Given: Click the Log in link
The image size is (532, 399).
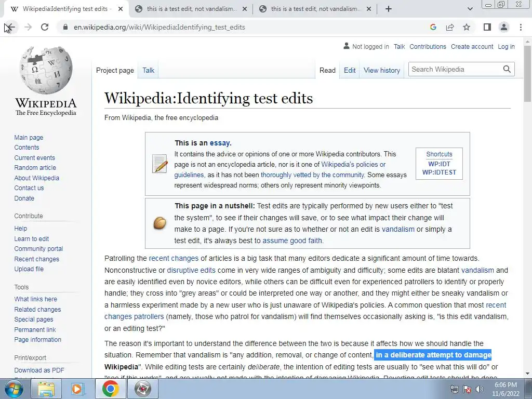Looking at the screenshot, I should (506, 46).
